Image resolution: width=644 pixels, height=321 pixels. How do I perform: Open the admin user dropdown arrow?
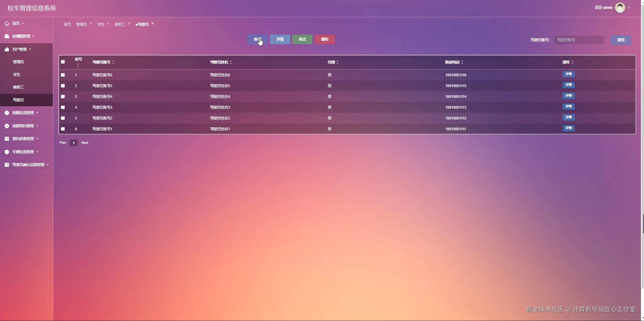click(629, 8)
